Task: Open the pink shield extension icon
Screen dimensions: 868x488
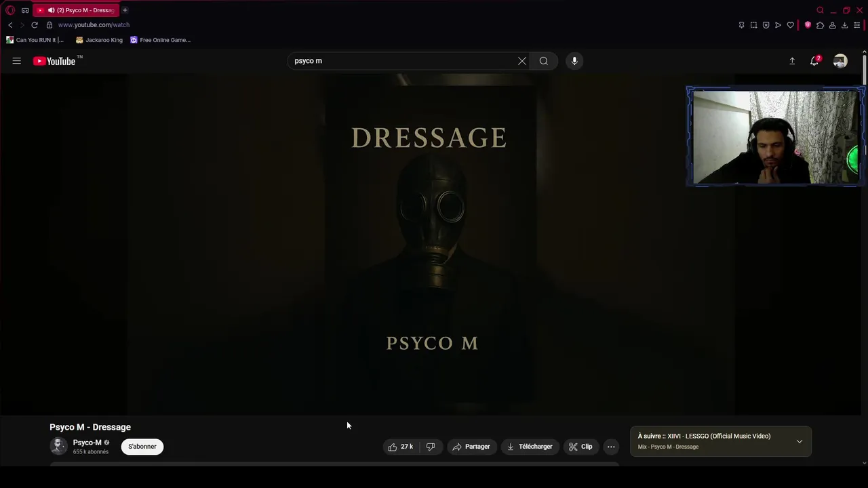Action: click(x=808, y=25)
